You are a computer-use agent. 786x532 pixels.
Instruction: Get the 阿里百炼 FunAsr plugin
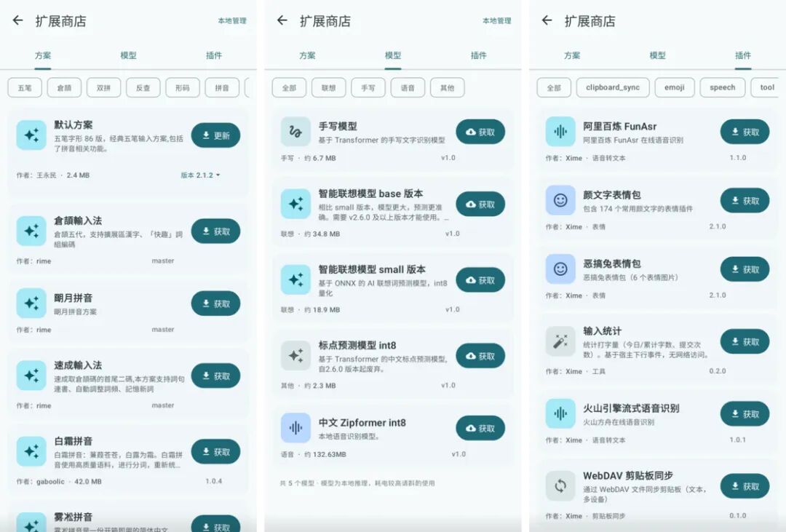(745, 132)
